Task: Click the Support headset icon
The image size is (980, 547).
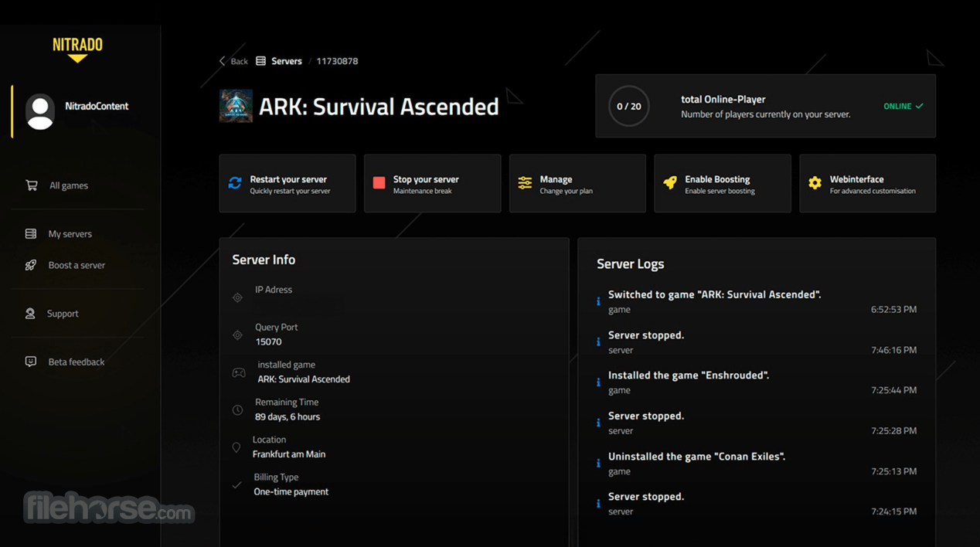Action: click(x=30, y=314)
